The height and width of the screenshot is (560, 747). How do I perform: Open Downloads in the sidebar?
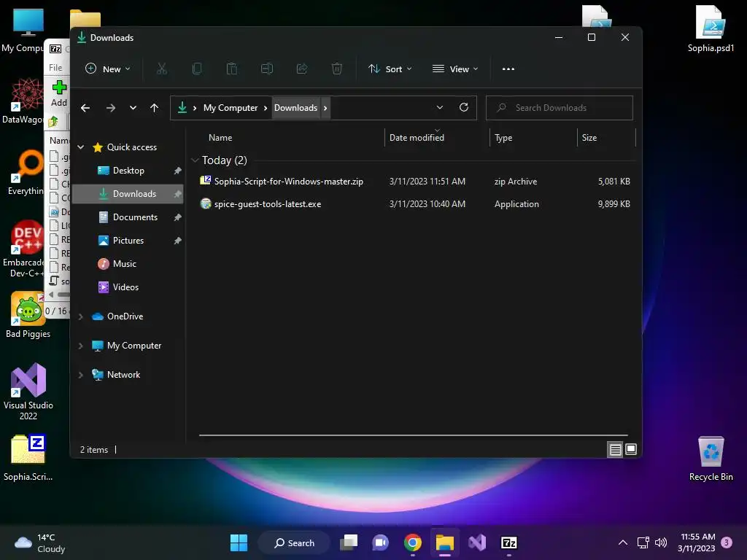point(128,194)
